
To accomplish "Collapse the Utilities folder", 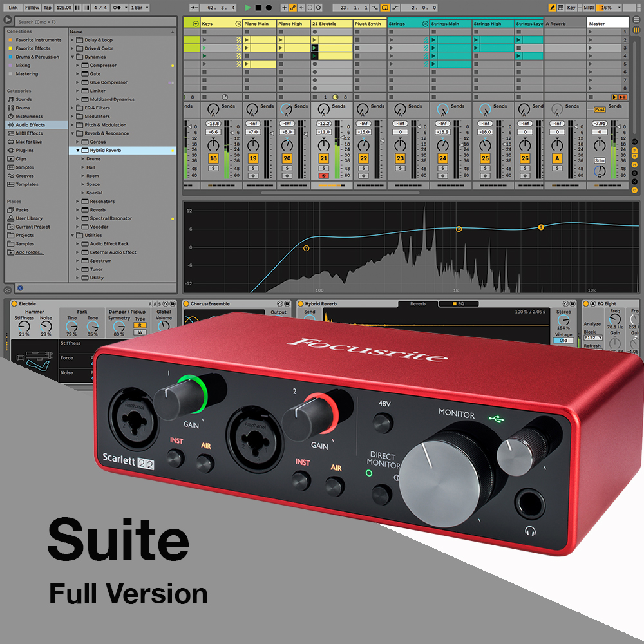I will [x=72, y=236].
